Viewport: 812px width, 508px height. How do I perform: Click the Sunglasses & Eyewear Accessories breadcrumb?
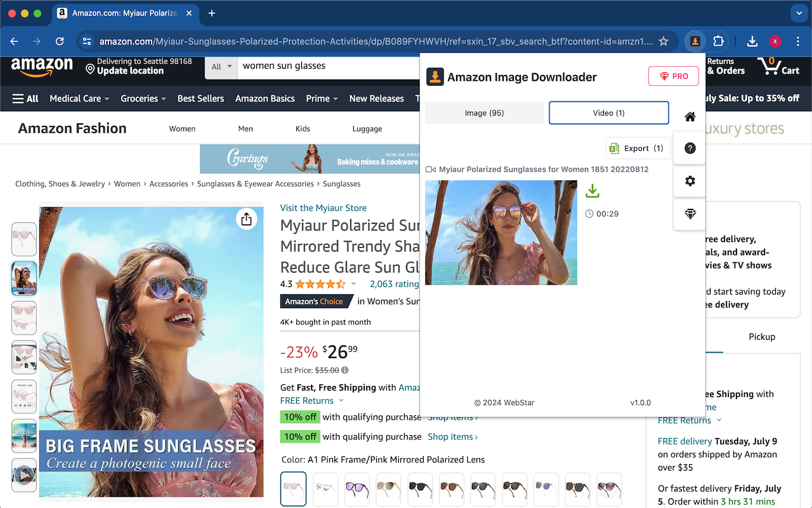click(x=256, y=184)
